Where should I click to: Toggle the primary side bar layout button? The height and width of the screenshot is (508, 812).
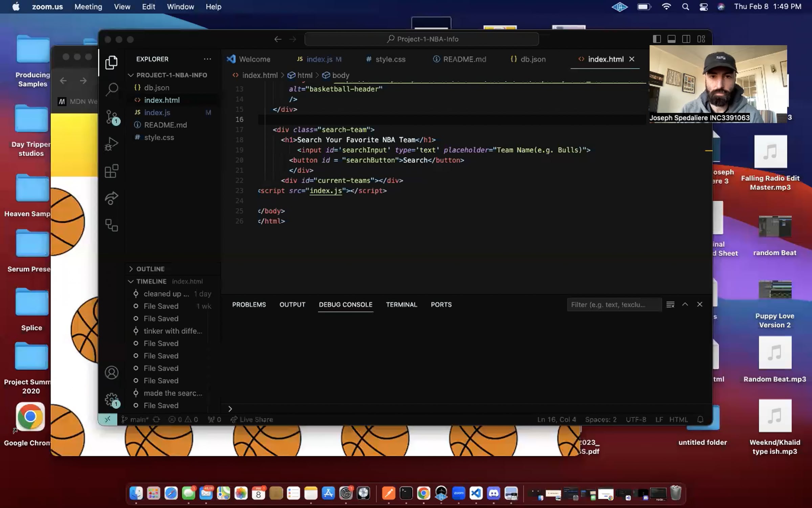click(x=657, y=39)
